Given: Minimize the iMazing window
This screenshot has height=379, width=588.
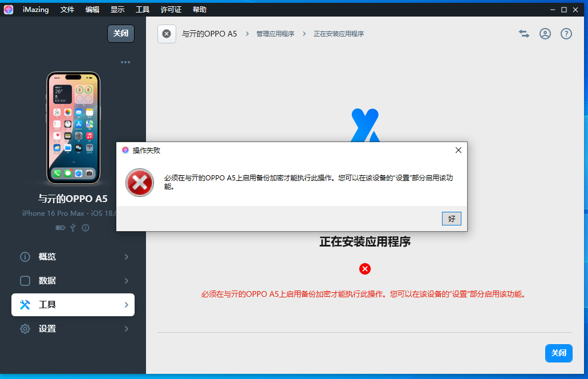Looking at the screenshot, I should click(x=553, y=10).
